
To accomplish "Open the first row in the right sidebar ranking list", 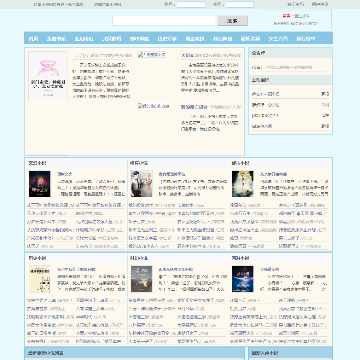I will click(290, 94).
